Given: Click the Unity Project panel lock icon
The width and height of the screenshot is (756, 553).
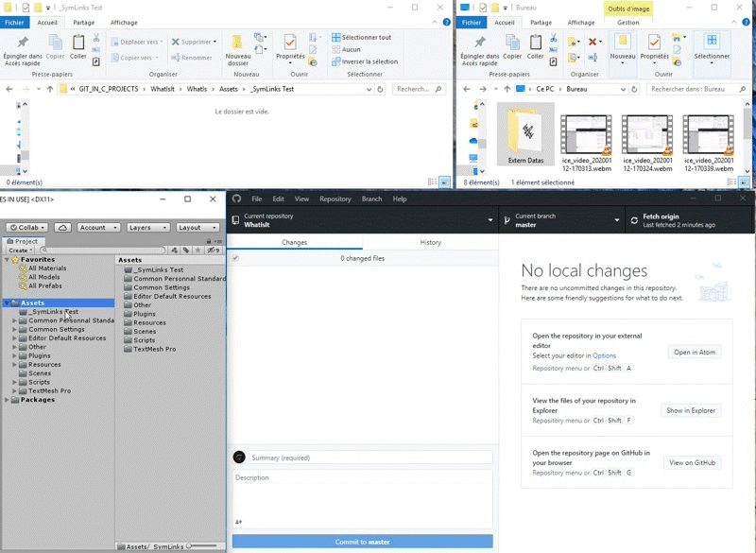Looking at the screenshot, I should click(x=209, y=241).
